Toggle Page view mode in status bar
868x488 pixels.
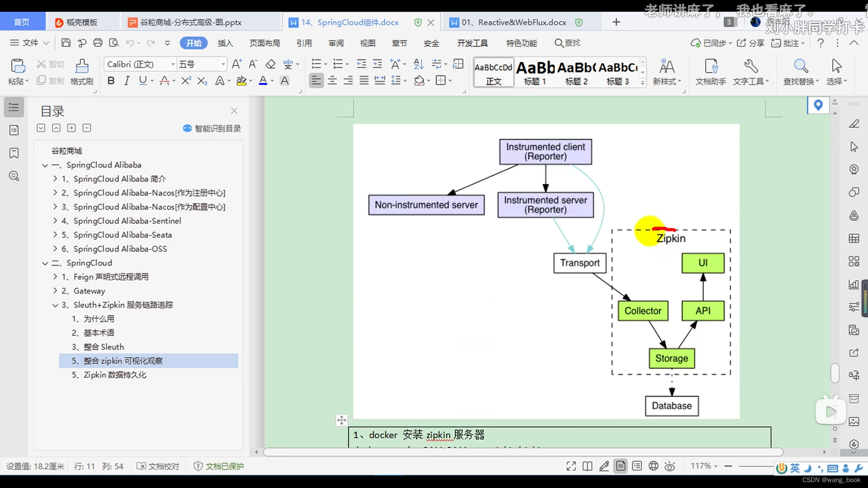(x=621, y=466)
